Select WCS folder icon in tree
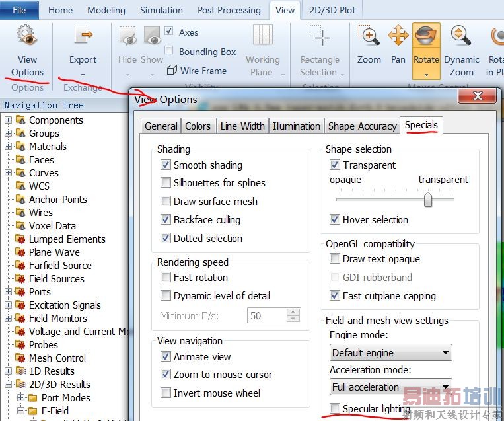The height and width of the screenshot is (421, 504). coord(20,186)
